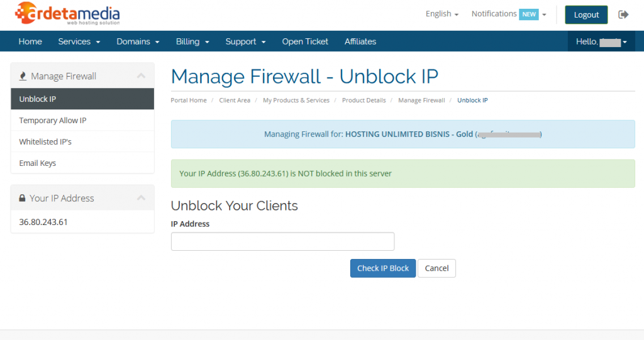Click Open Ticket in the navbar
644x340 pixels.
click(305, 41)
